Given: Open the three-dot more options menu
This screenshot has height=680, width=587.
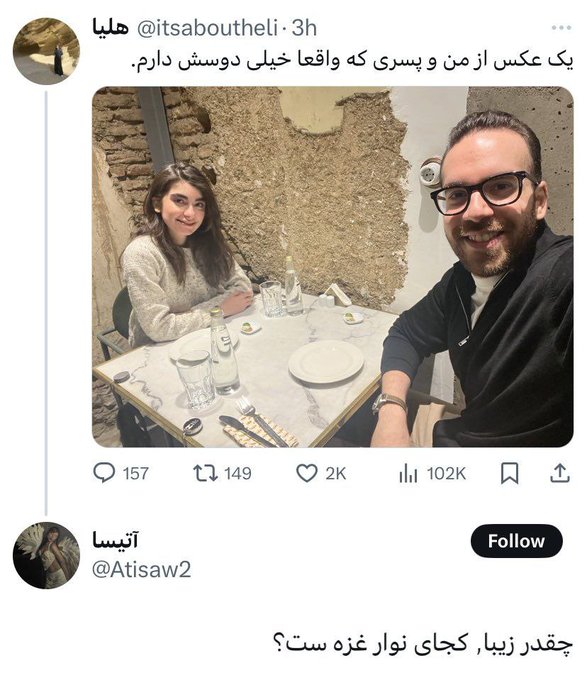Looking at the screenshot, I should pyautogui.click(x=561, y=28).
